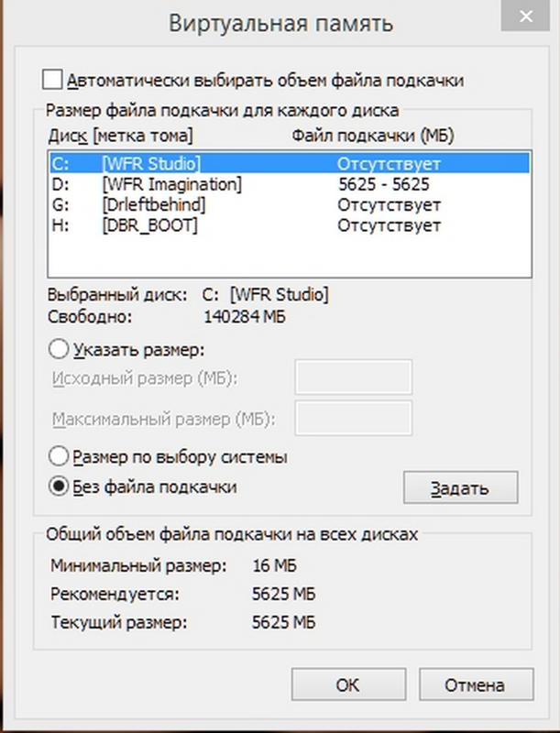Click the 'Виртуальная память' title bar
560x733 pixels.
(280, 24)
